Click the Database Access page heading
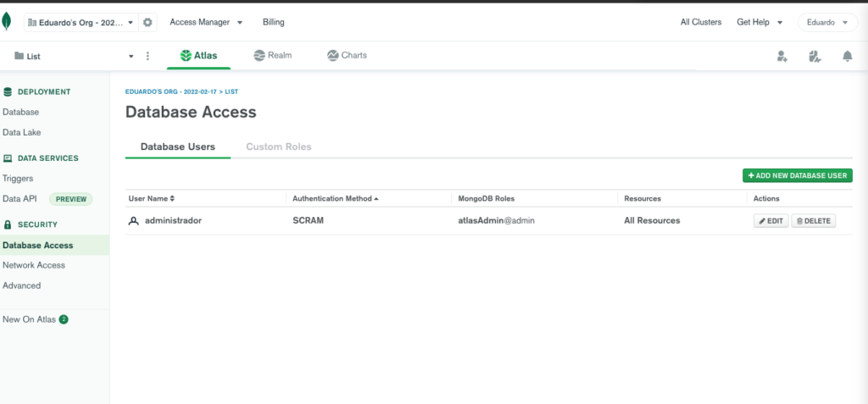This screenshot has height=404, width=868. (191, 113)
